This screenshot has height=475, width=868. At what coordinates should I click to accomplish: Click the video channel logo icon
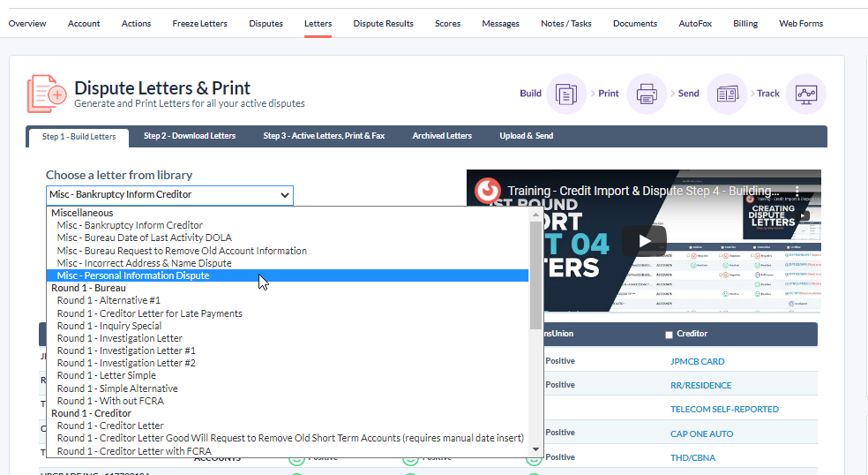click(x=488, y=191)
